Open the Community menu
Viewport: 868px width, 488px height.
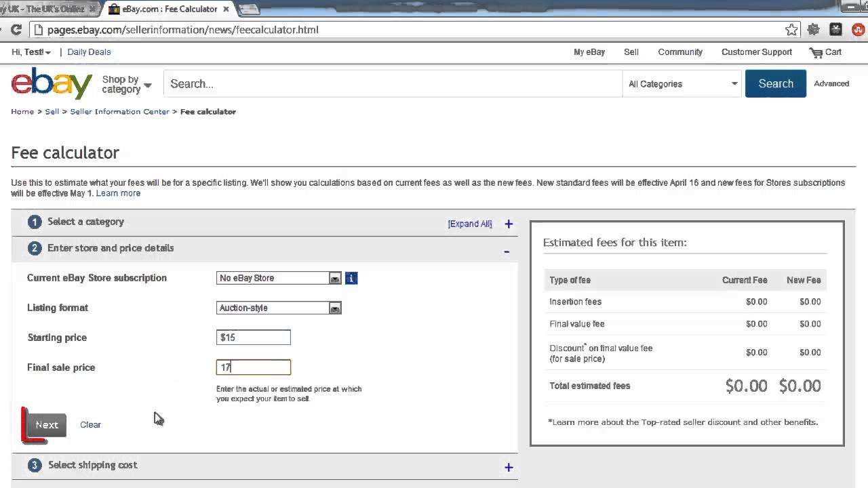[680, 52]
